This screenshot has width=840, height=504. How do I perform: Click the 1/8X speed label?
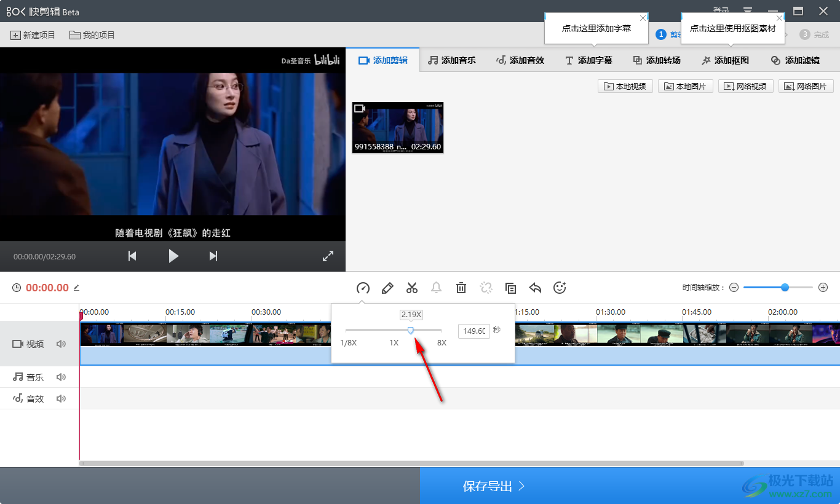(348, 342)
